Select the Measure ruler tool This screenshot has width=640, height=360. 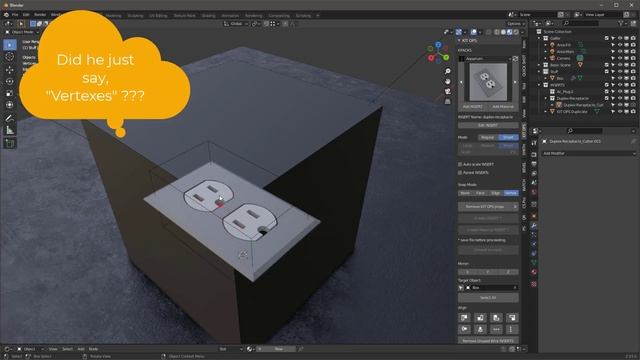coord(10,130)
